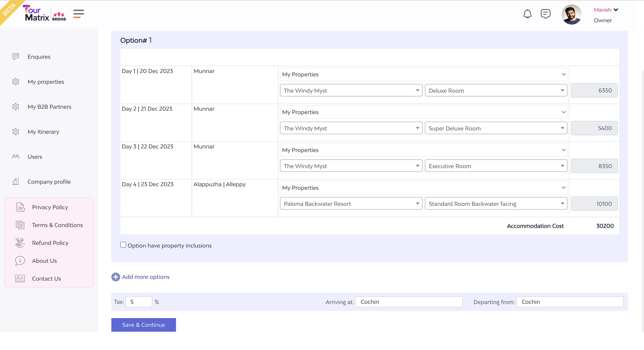Click the Users people icon
This screenshot has height=350, width=644.
click(x=15, y=156)
